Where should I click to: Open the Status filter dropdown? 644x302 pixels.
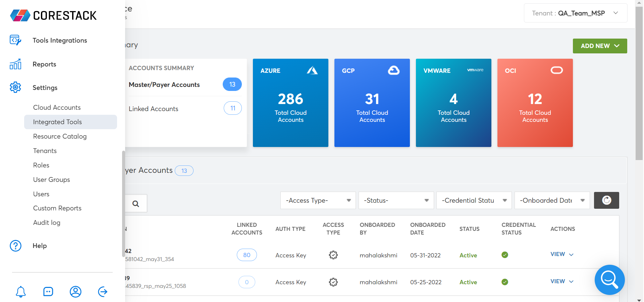396,200
